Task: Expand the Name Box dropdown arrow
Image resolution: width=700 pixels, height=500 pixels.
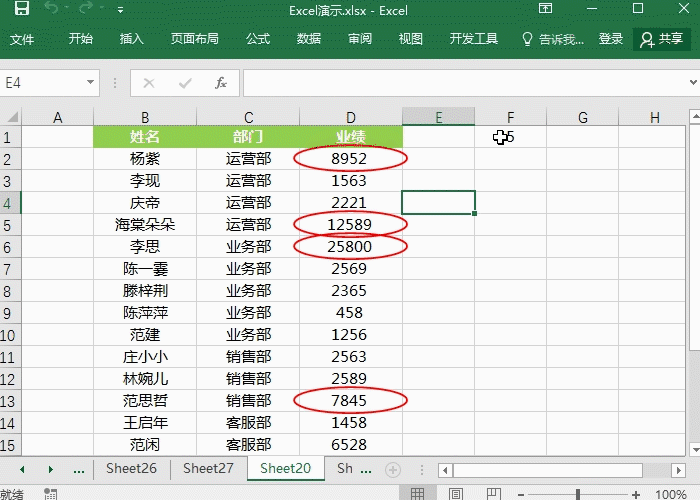Action: point(91,83)
